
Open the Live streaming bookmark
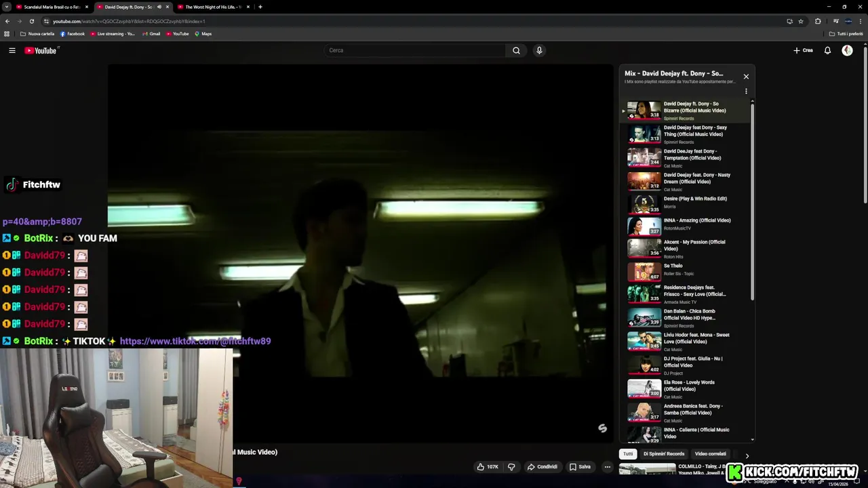(113, 34)
